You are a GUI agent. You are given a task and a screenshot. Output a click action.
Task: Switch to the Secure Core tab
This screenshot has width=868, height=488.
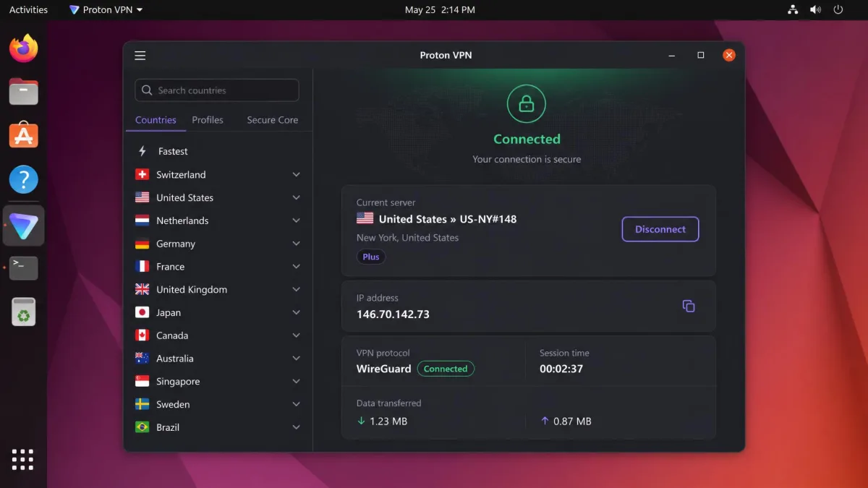pyautogui.click(x=273, y=120)
